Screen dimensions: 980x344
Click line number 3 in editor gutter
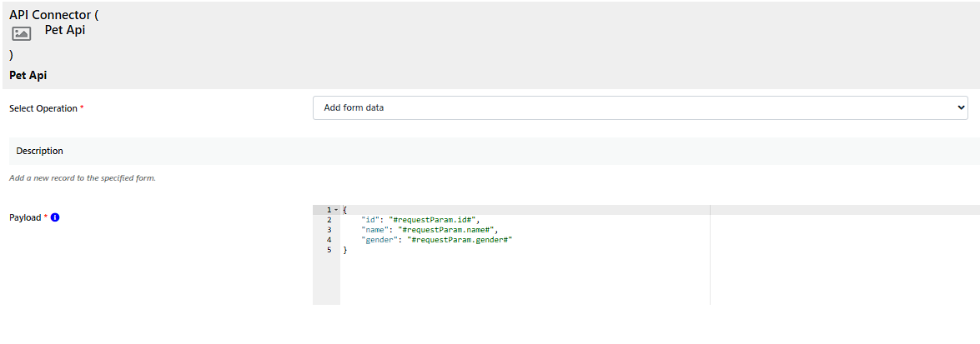329,230
